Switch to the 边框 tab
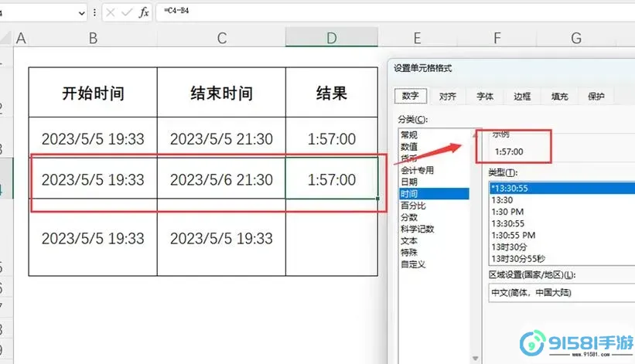This screenshot has width=635, height=364. 522,97
